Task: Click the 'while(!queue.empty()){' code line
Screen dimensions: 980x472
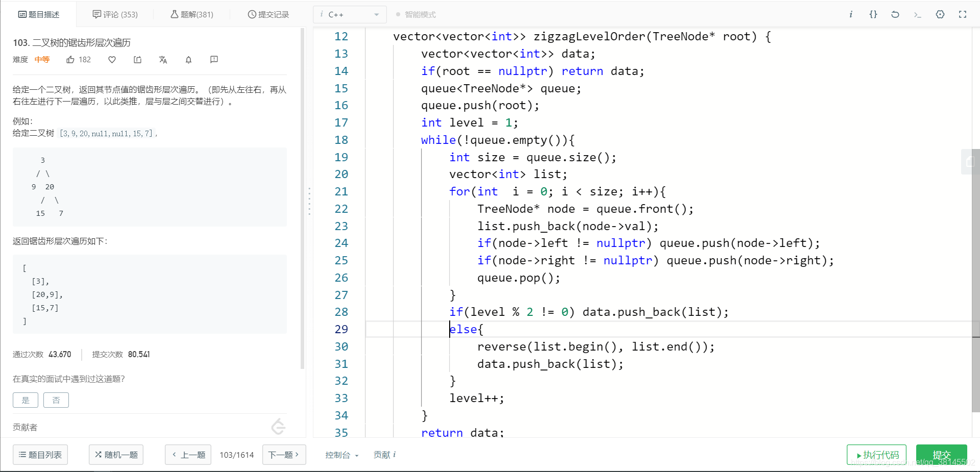Action: point(498,140)
